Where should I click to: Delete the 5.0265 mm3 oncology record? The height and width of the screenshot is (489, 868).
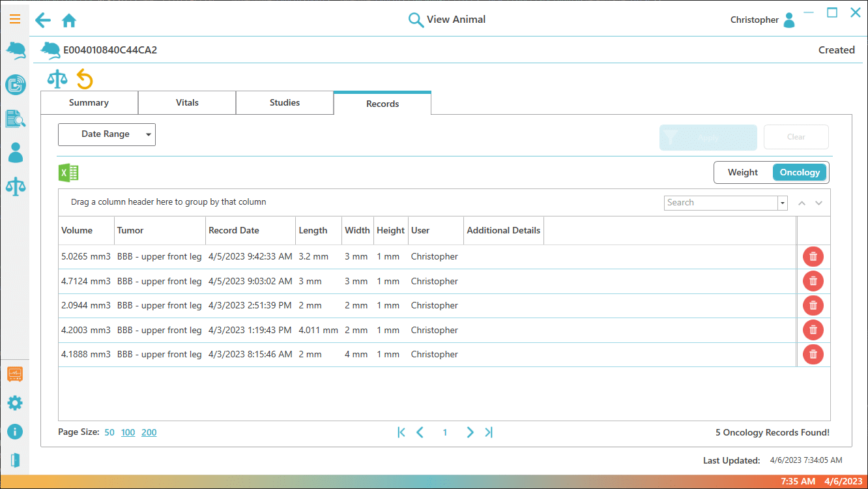click(813, 257)
